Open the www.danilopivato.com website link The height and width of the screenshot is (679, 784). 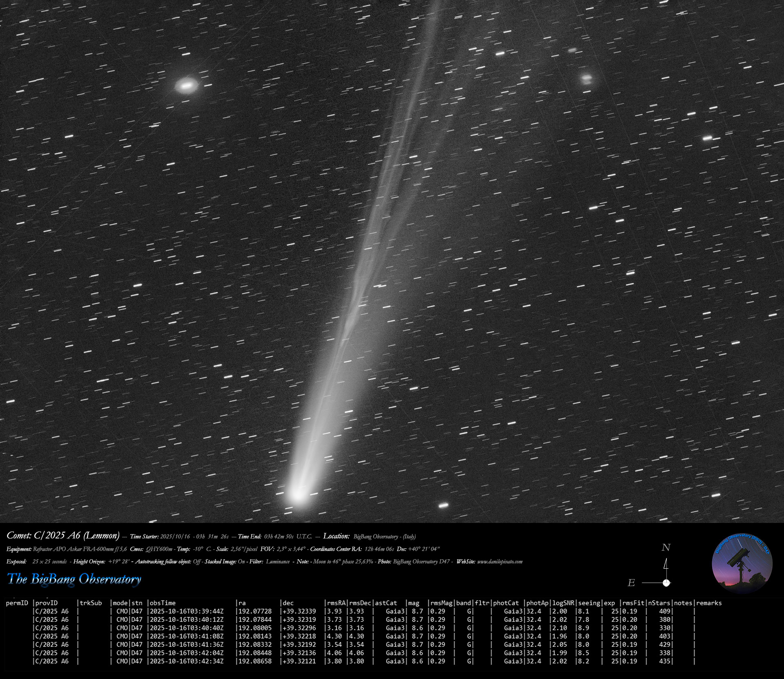pyautogui.click(x=500, y=562)
